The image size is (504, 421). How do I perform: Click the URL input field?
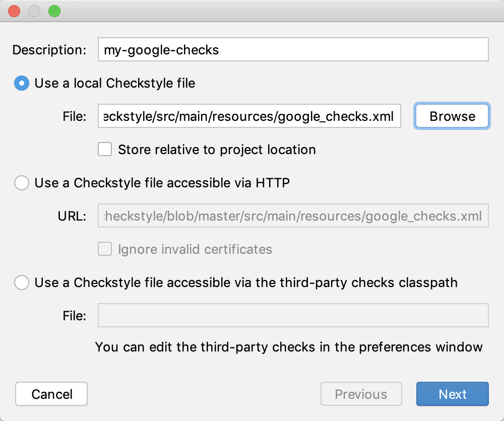[x=293, y=216]
